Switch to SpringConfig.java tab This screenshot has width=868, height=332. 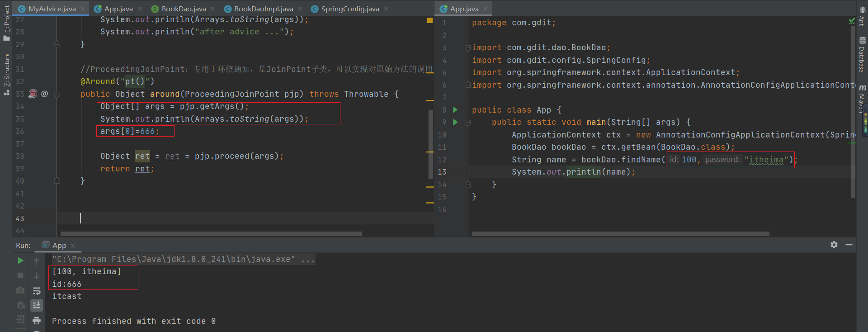pos(350,9)
